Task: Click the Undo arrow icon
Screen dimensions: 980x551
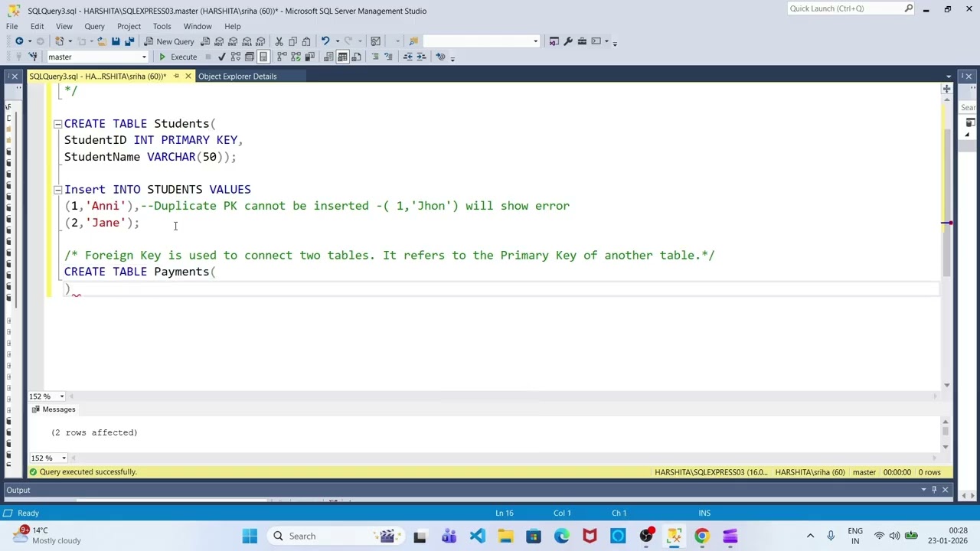Action: click(325, 41)
